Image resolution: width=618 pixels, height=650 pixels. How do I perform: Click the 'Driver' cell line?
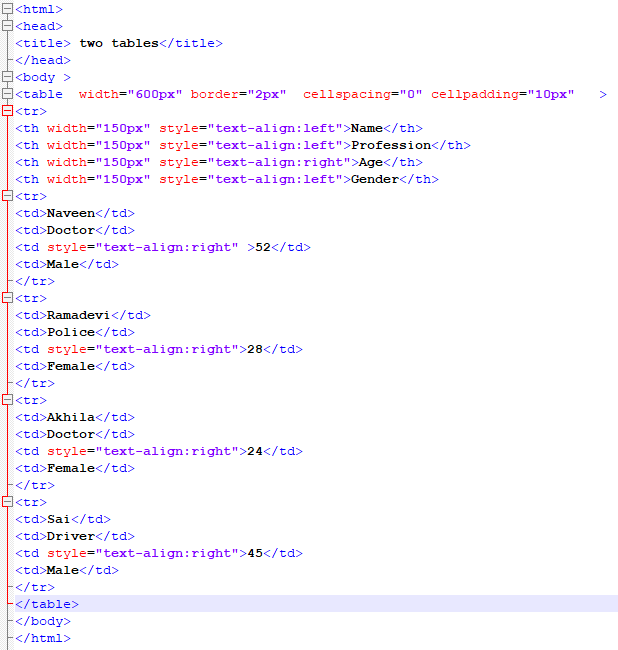click(75, 536)
